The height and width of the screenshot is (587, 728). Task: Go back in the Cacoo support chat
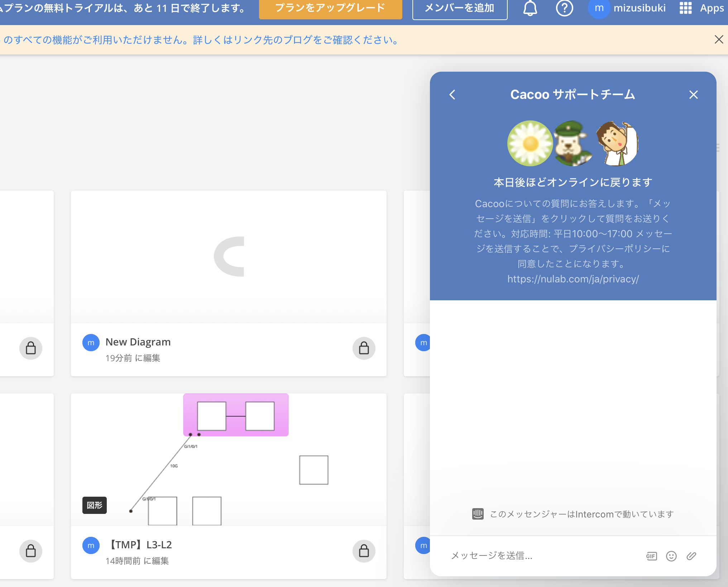tap(452, 95)
